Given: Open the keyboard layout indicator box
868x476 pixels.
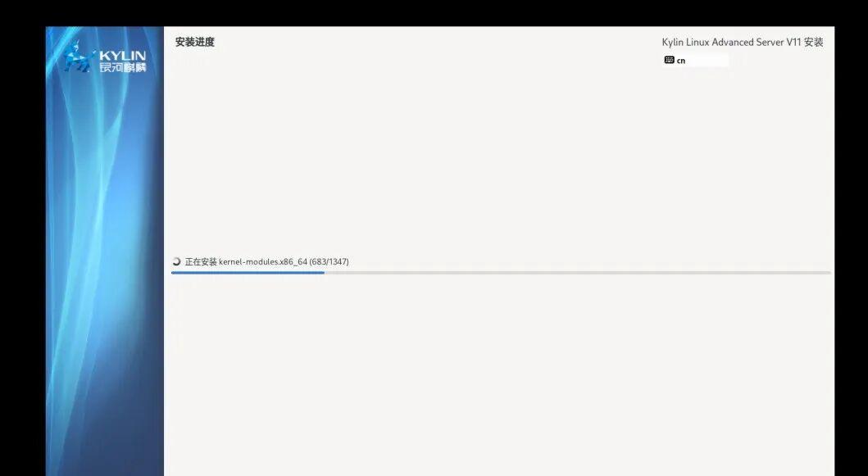Looking at the screenshot, I should tap(695, 60).
